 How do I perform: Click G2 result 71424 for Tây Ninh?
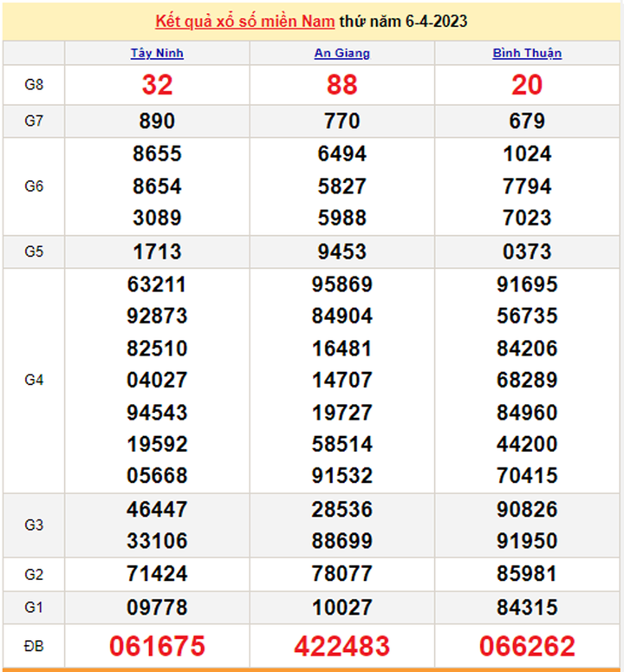(157, 574)
